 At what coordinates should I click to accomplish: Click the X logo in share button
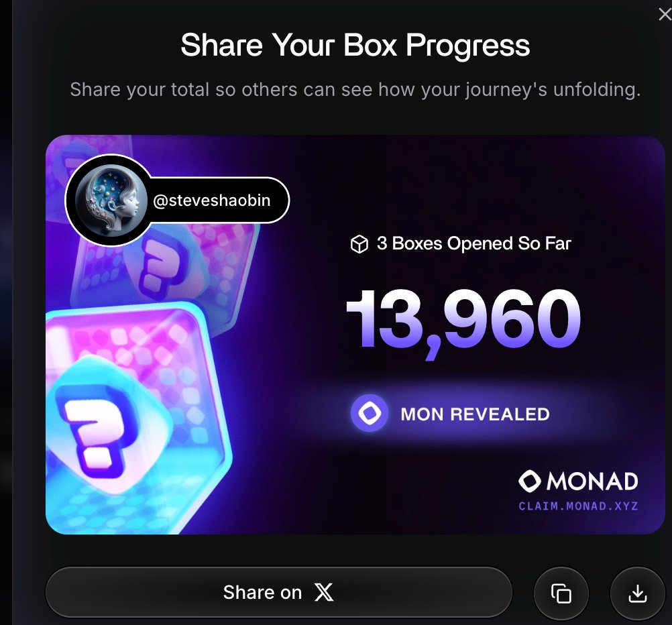tap(324, 592)
